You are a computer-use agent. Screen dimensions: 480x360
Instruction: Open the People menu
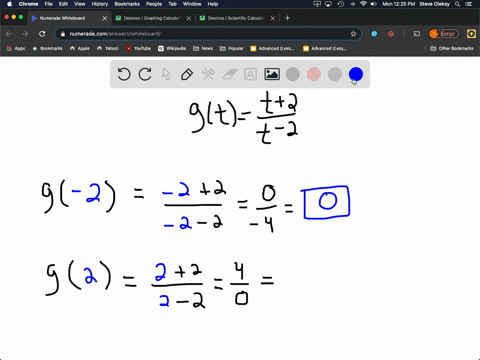pos(154,4)
